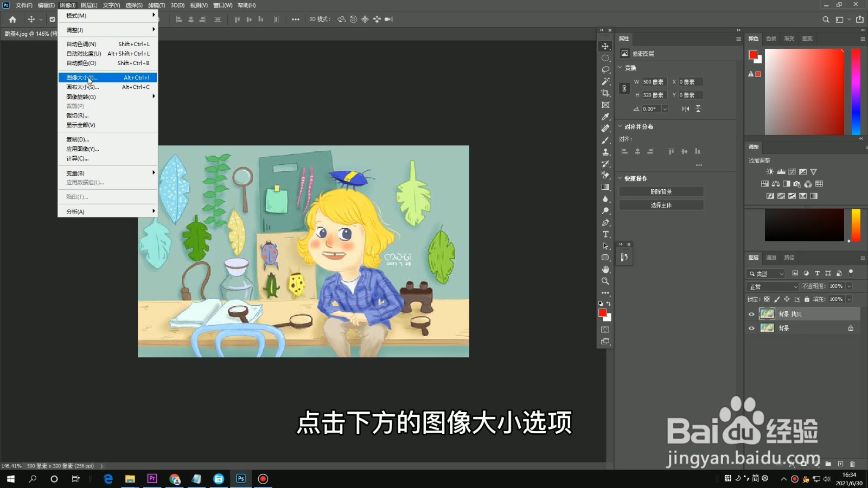Open the layer filter 类型 dropdown

(x=766, y=274)
